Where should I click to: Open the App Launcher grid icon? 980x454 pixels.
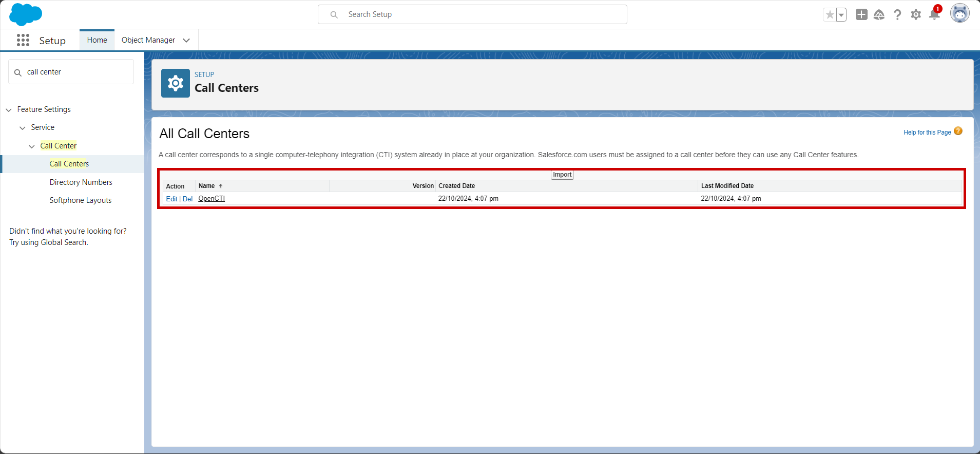(x=23, y=40)
